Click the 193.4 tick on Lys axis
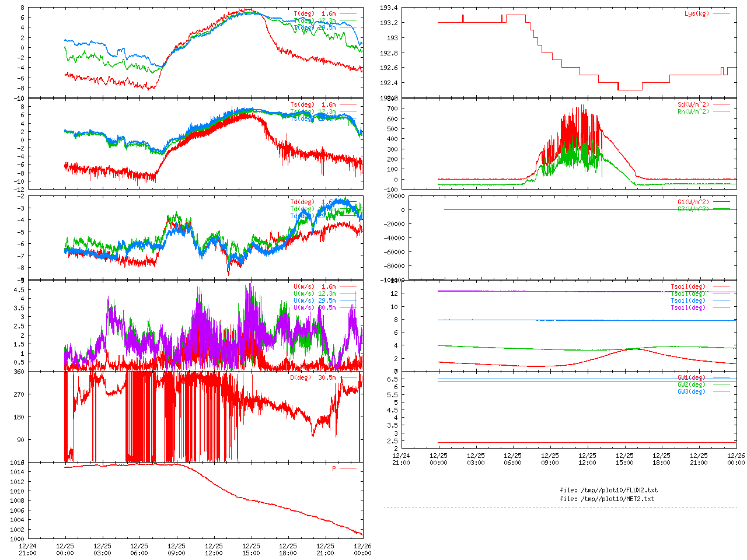Image resolution: width=747 pixels, height=560 pixels. pyautogui.click(x=389, y=8)
